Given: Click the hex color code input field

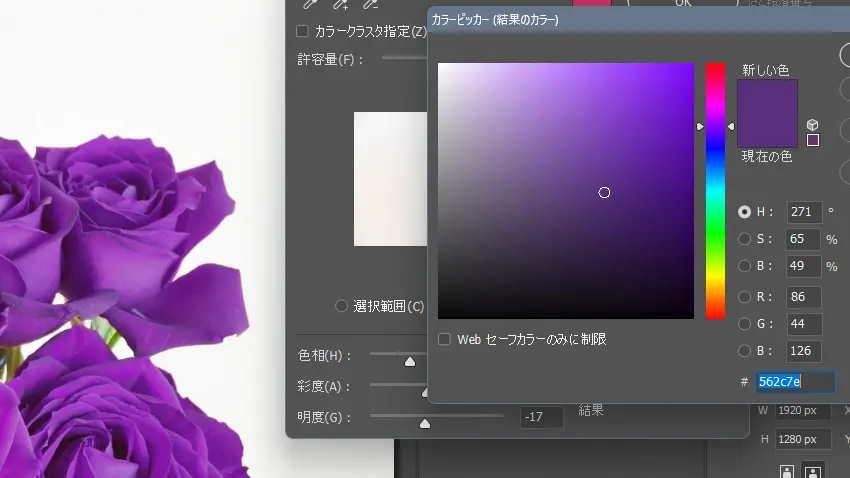Looking at the screenshot, I should [793, 382].
